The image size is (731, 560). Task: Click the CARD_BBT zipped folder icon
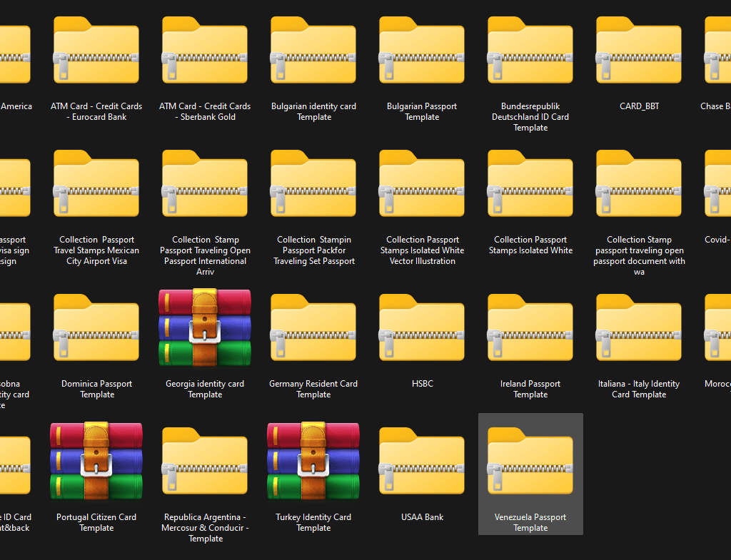pos(639,50)
